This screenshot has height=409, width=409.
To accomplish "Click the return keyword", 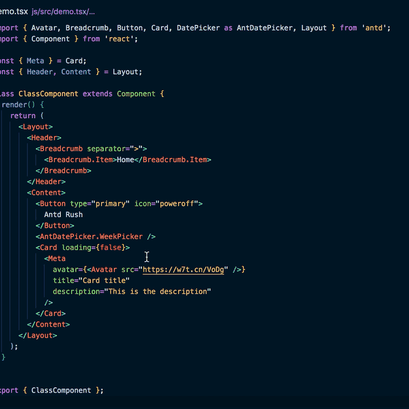I will point(23,116).
